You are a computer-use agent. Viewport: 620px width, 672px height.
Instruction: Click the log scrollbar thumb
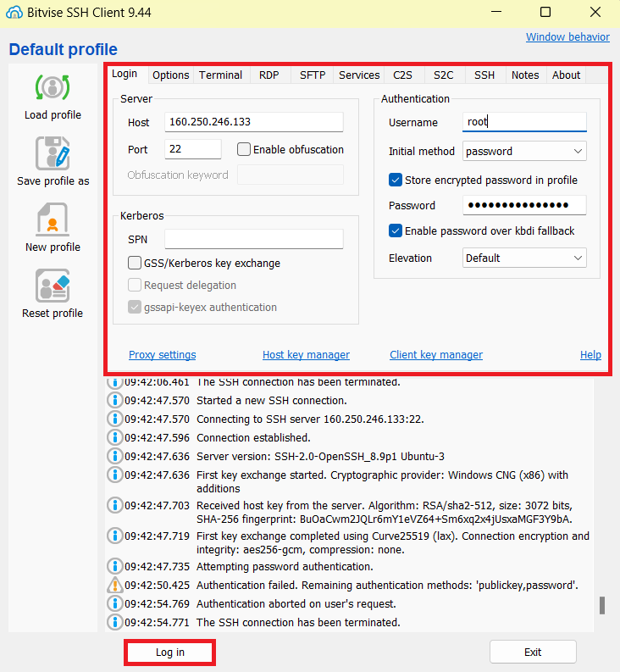[602, 606]
